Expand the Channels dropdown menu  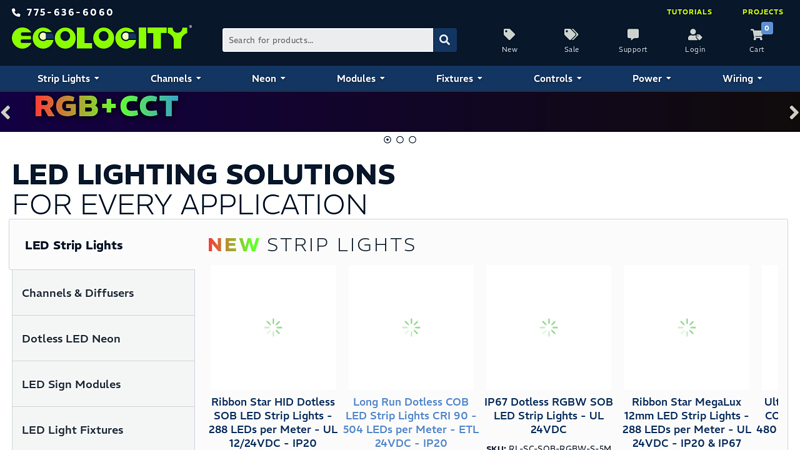pyautogui.click(x=175, y=79)
